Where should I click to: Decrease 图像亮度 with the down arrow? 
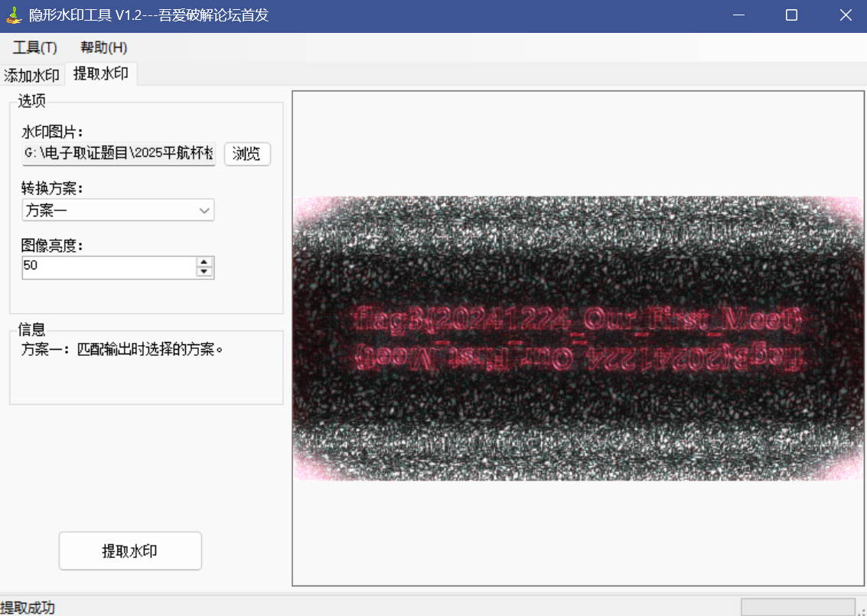coord(204,272)
